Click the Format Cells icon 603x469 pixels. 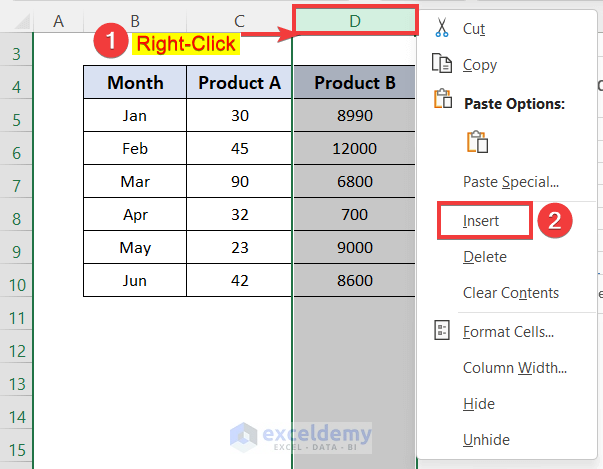pos(442,331)
